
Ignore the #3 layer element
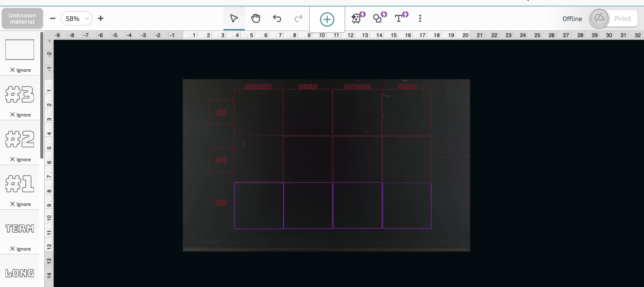click(x=20, y=114)
